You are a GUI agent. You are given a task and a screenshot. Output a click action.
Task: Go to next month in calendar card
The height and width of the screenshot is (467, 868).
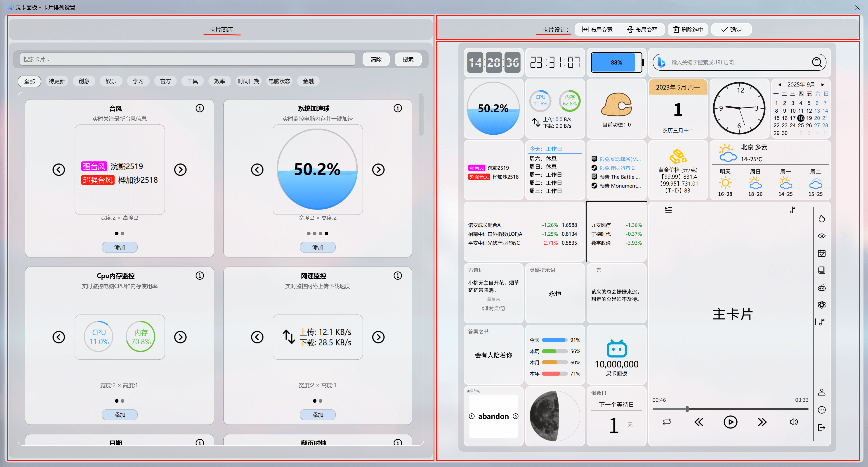click(823, 85)
